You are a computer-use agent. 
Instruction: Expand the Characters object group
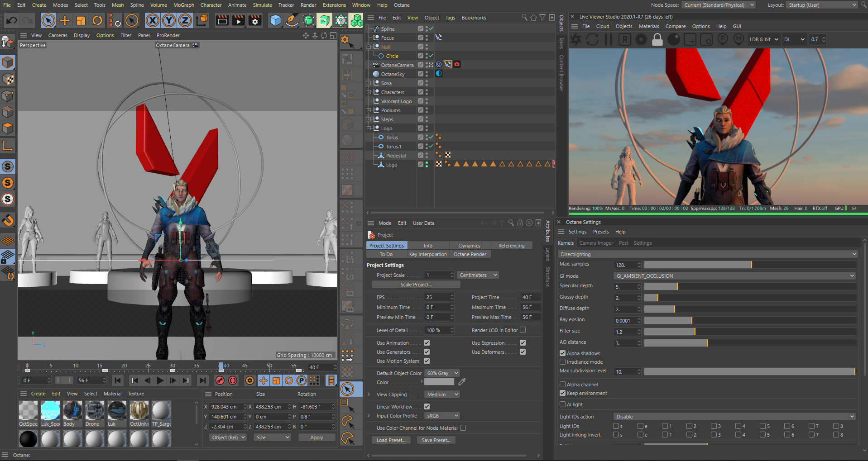369,92
